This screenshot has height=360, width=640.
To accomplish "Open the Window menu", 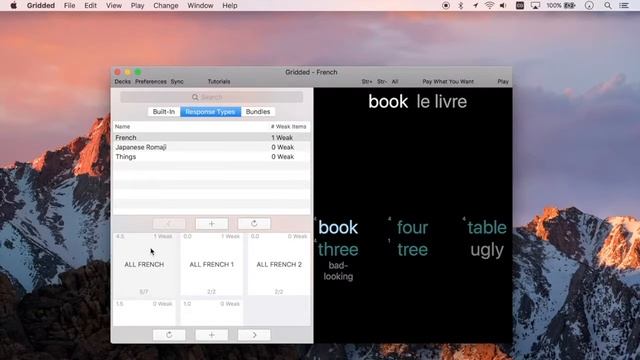I will [200, 5].
